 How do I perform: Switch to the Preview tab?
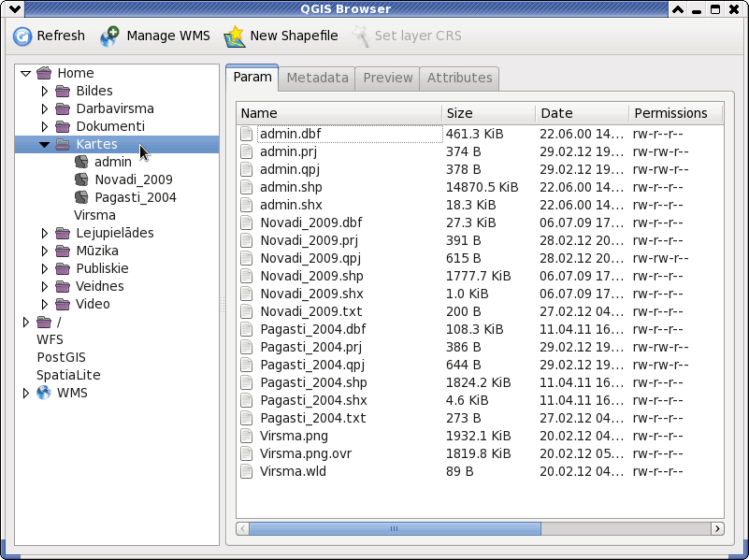387,79
